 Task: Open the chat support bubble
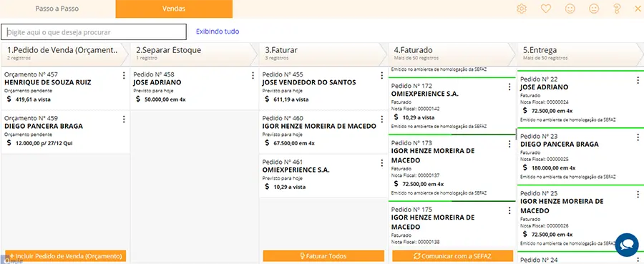click(x=627, y=245)
